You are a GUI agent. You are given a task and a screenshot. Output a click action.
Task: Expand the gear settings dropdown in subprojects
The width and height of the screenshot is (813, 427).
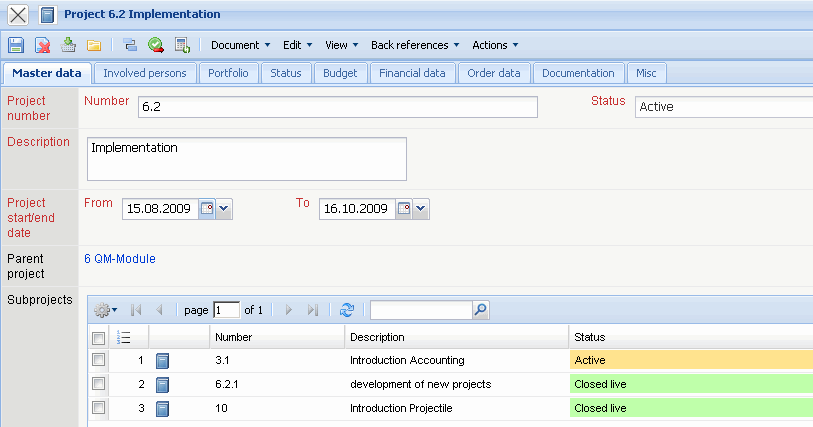tap(106, 310)
